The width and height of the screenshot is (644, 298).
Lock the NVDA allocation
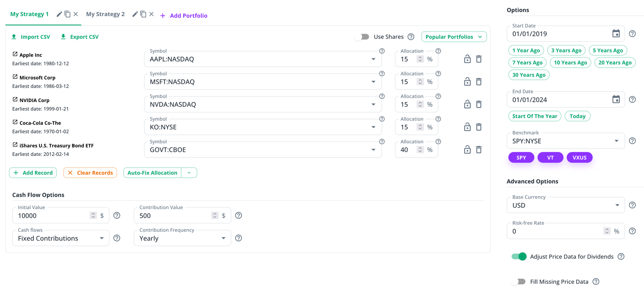(x=467, y=104)
